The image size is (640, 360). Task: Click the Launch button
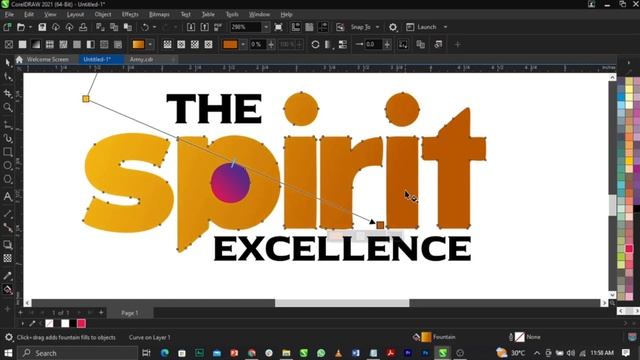422,27
